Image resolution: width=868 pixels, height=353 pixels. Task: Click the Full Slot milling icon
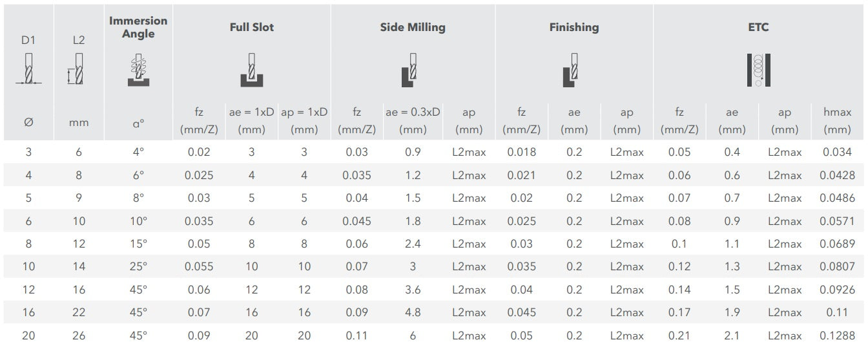251,72
